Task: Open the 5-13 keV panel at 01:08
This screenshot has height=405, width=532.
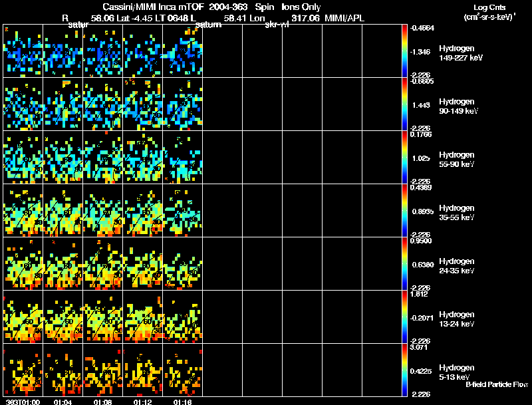Action: click(103, 370)
